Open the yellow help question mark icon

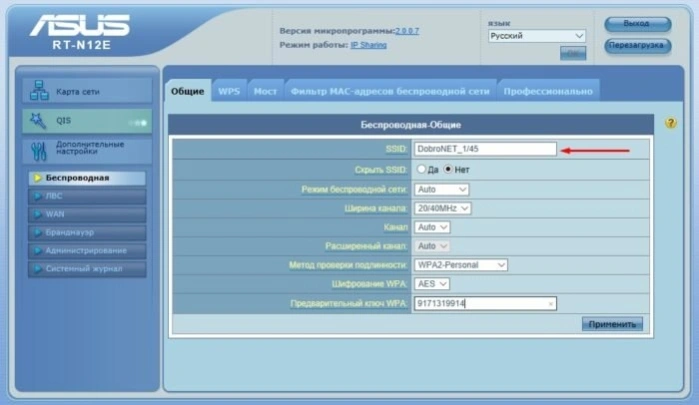pos(670,123)
